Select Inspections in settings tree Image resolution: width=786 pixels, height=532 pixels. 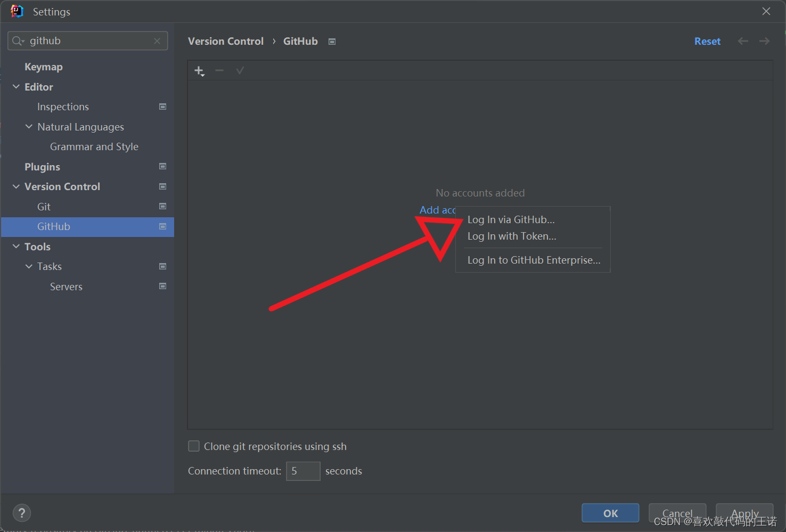[x=63, y=107]
